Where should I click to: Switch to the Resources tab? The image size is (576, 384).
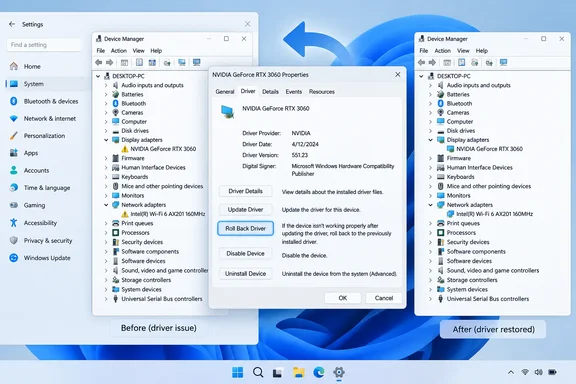click(322, 92)
